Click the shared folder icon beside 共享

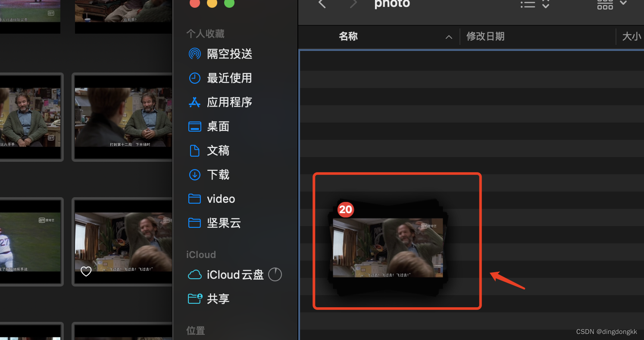tap(195, 299)
